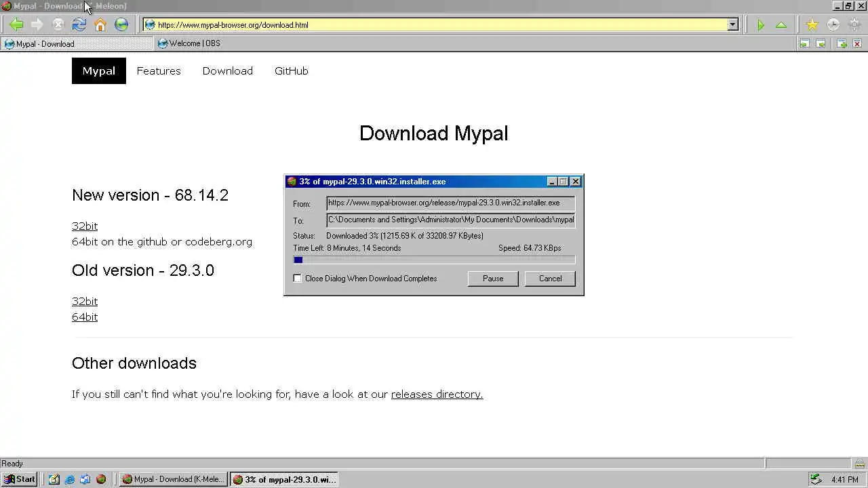Click 64bit link under Old version 29.3.0
The image size is (868, 488).
[85, 317]
